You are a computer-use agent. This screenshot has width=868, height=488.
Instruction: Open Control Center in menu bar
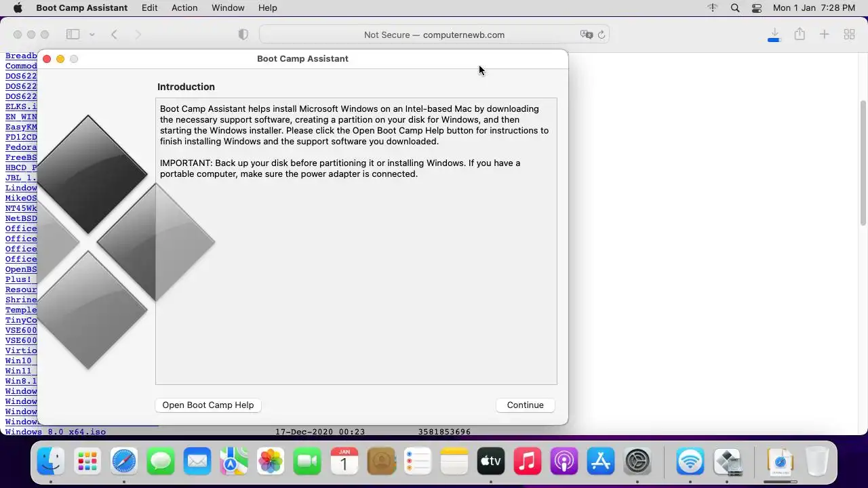pyautogui.click(x=757, y=8)
